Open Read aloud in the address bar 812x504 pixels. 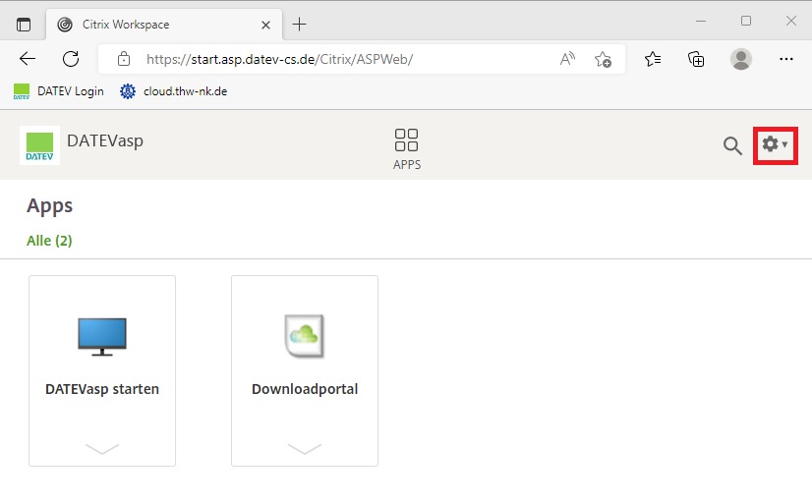(x=567, y=59)
